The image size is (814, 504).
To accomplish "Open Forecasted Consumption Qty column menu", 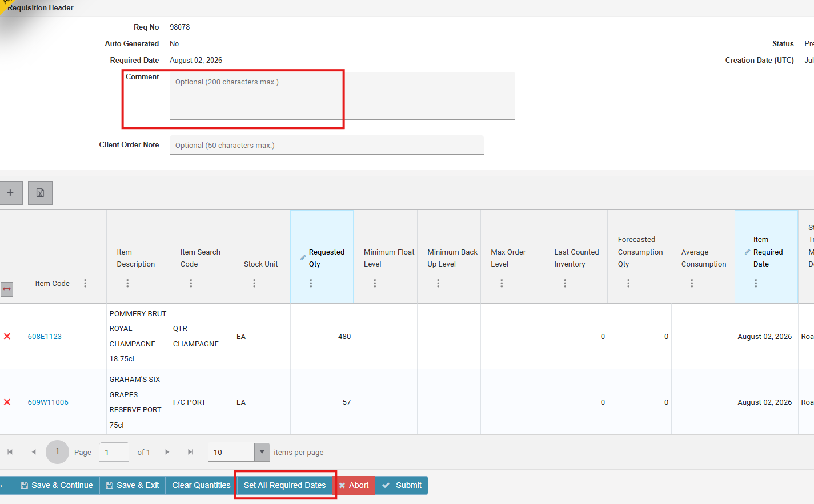I will [x=628, y=283].
